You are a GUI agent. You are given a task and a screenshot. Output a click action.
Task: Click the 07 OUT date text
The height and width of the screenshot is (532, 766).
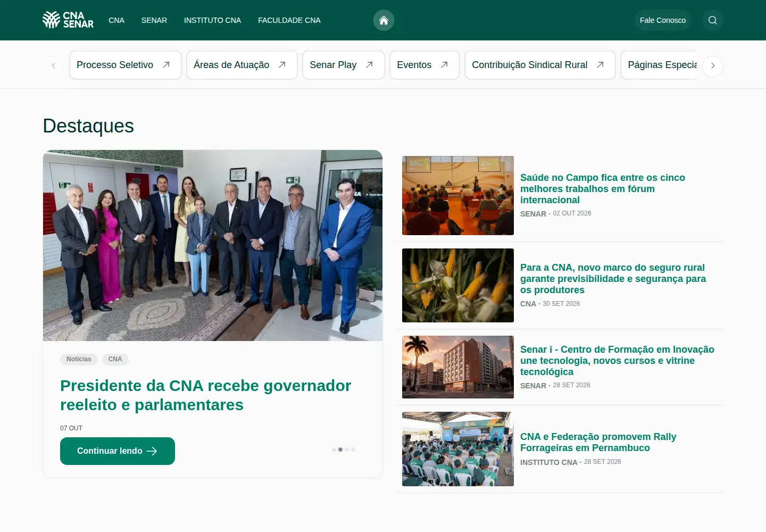click(x=71, y=428)
